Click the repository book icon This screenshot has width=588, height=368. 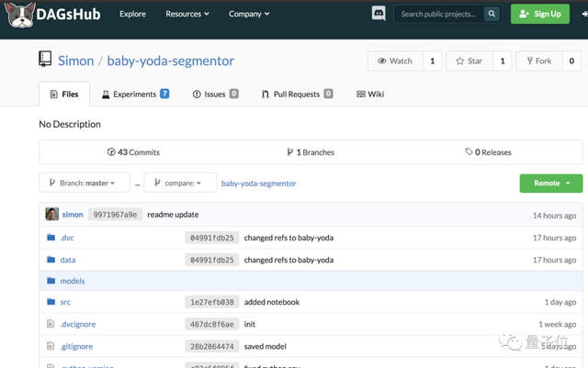click(46, 60)
